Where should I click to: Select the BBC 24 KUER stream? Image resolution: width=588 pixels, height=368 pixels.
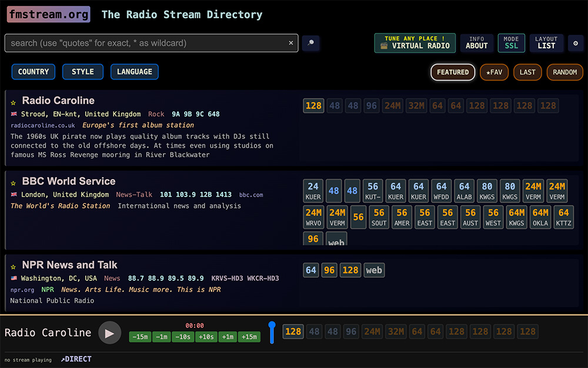(313, 191)
